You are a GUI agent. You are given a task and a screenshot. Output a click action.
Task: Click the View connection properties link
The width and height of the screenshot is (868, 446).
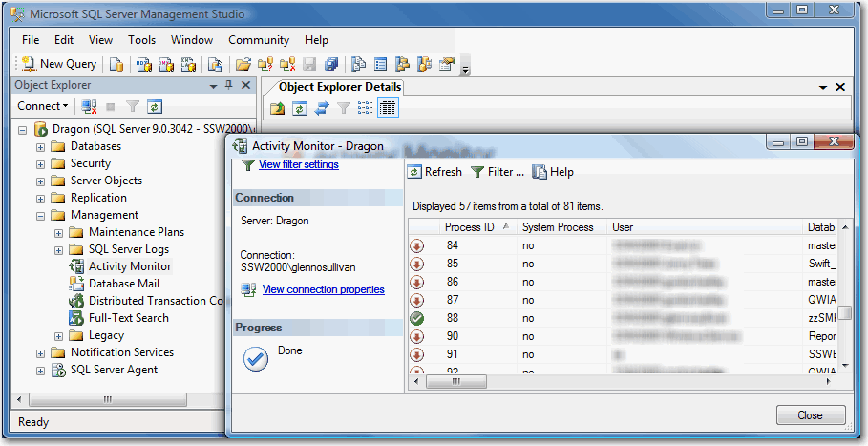[323, 289]
